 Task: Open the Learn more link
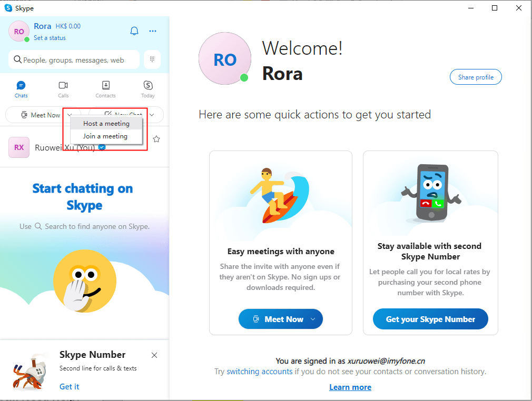click(350, 387)
